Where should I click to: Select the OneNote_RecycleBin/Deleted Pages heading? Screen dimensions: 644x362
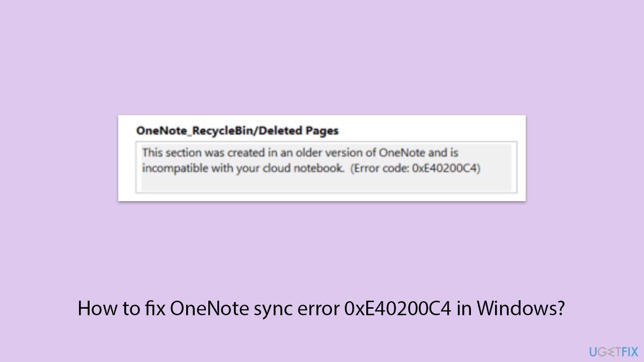[x=237, y=131]
